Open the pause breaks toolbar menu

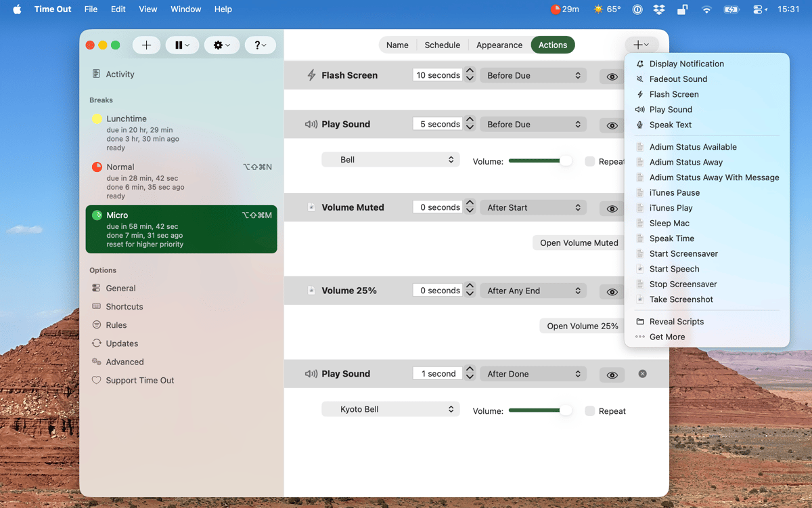pyautogui.click(x=182, y=45)
